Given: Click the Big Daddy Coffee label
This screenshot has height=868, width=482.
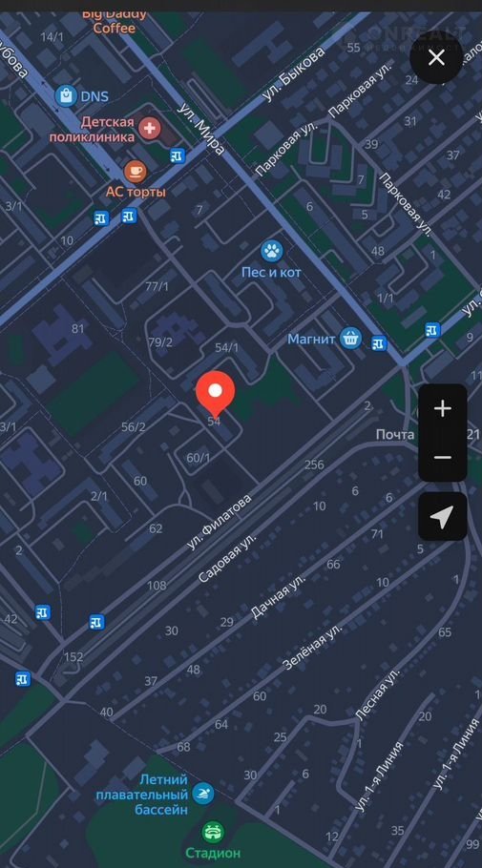Looking at the screenshot, I should pyautogui.click(x=114, y=21).
